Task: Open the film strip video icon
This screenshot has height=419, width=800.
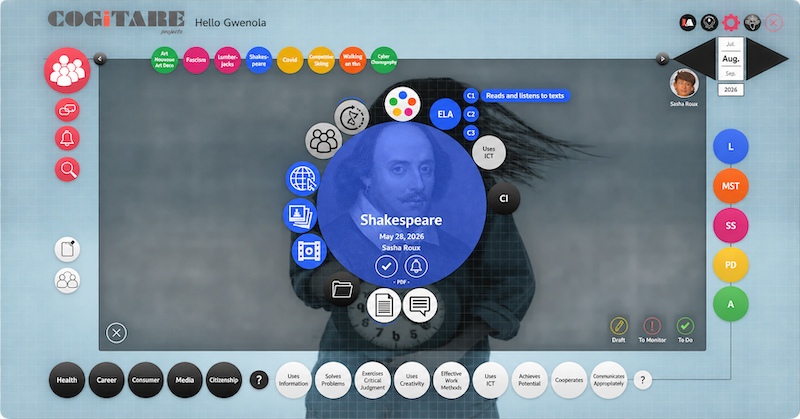Action: pos(309,251)
